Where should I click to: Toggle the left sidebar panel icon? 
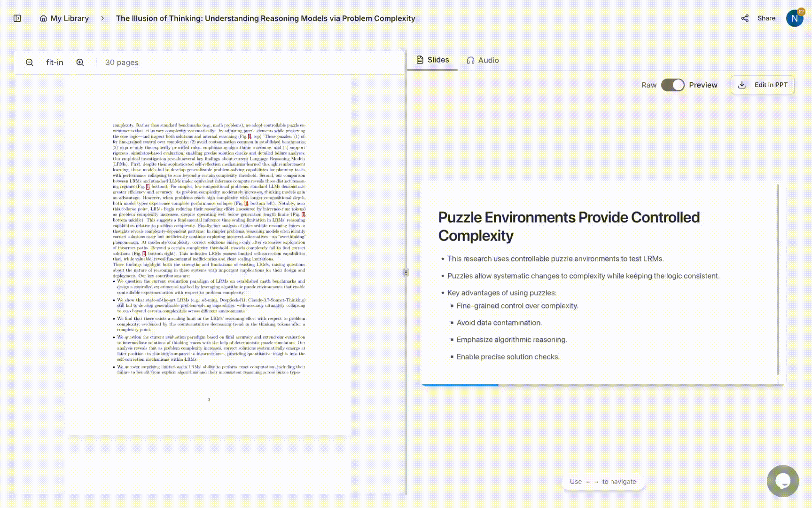pos(17,18)
